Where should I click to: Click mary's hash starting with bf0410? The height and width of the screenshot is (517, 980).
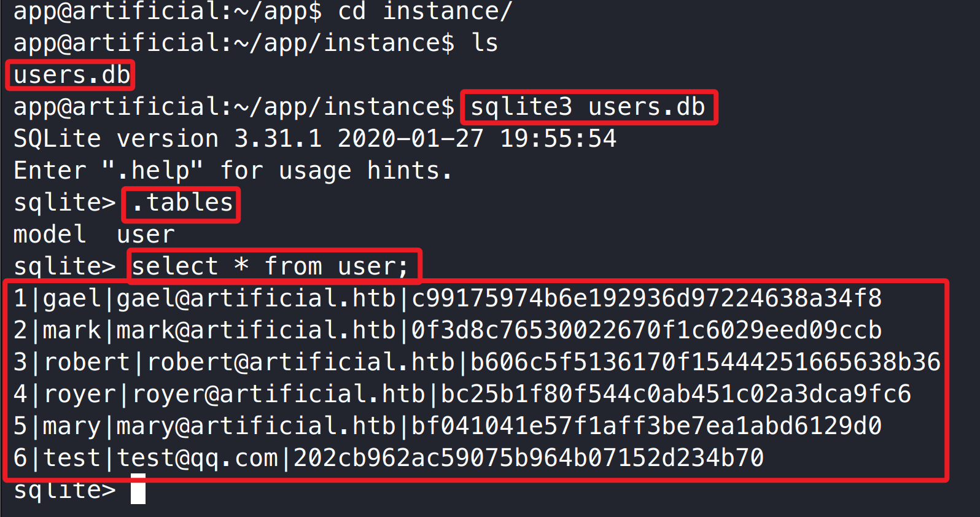click(647, 426)
